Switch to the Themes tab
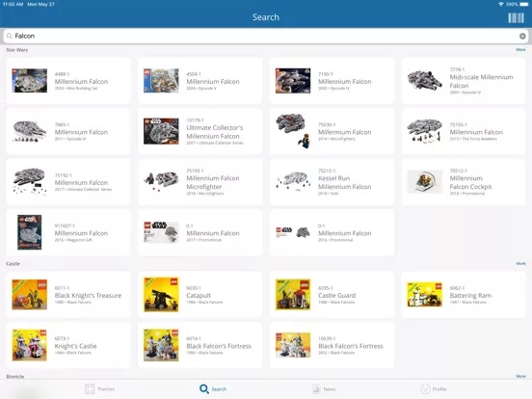532x399 pixels. (x=99, y=388)
